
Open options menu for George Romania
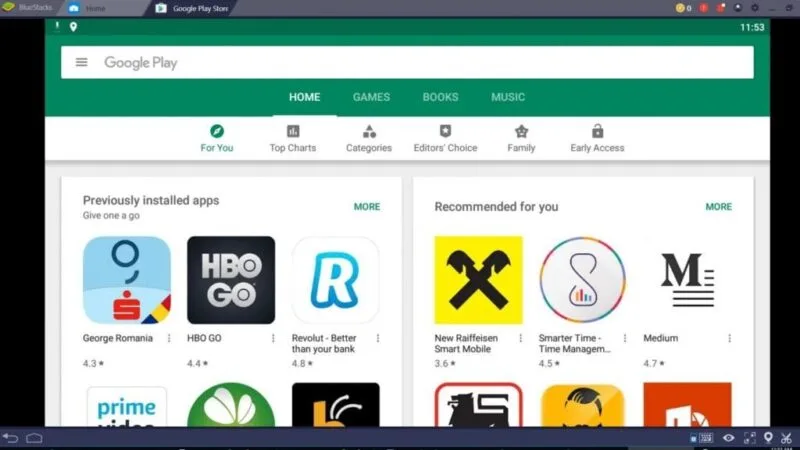(169, 338)
